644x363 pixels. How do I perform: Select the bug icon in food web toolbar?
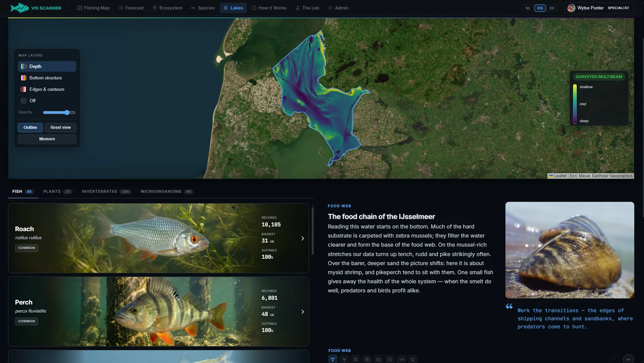pos(355,359)
